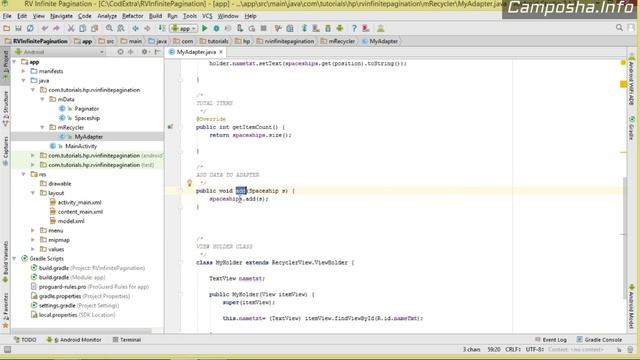Viewport: 640px width, 360px height.
Task: Open the Help question mark icon
Action: tap(354, 29)
